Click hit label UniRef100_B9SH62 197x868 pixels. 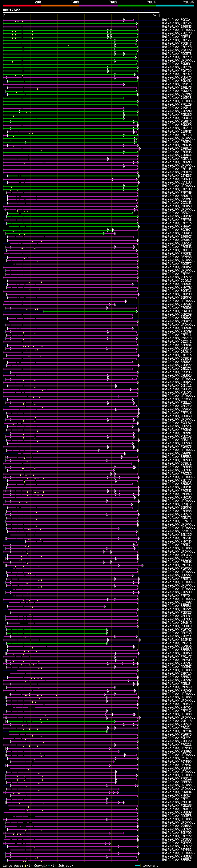coord(177,230)
